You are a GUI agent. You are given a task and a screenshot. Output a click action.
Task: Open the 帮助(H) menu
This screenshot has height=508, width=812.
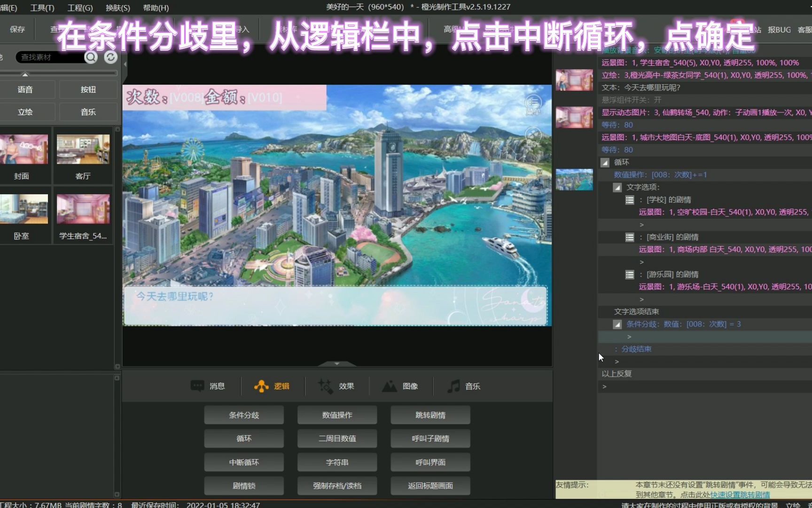pyautogui.click(x=156, y=8)
